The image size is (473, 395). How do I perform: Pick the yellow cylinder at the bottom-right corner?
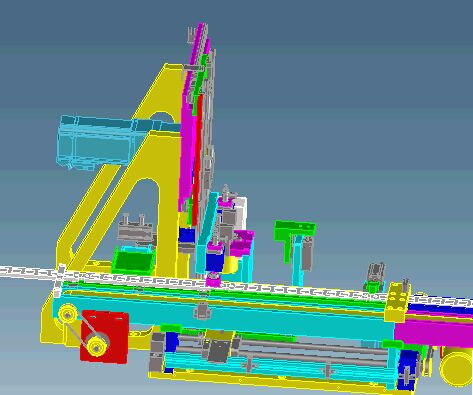(x=456, y=367)
